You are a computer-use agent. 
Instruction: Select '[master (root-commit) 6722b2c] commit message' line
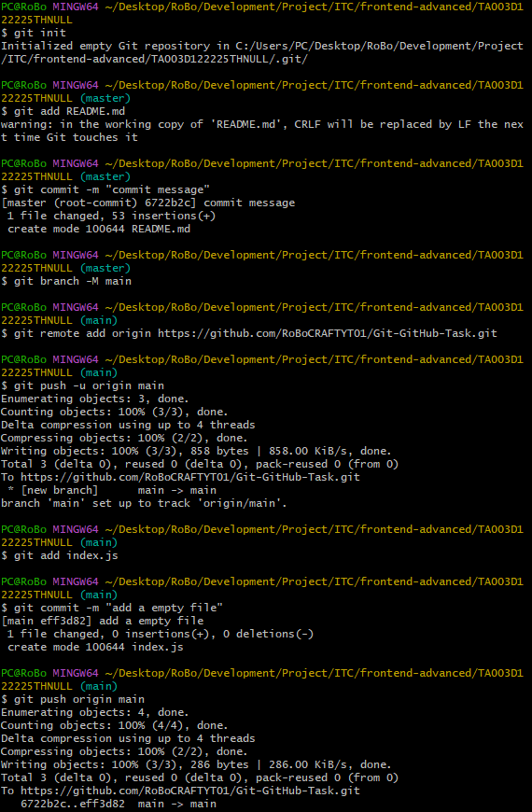point(148,203)
